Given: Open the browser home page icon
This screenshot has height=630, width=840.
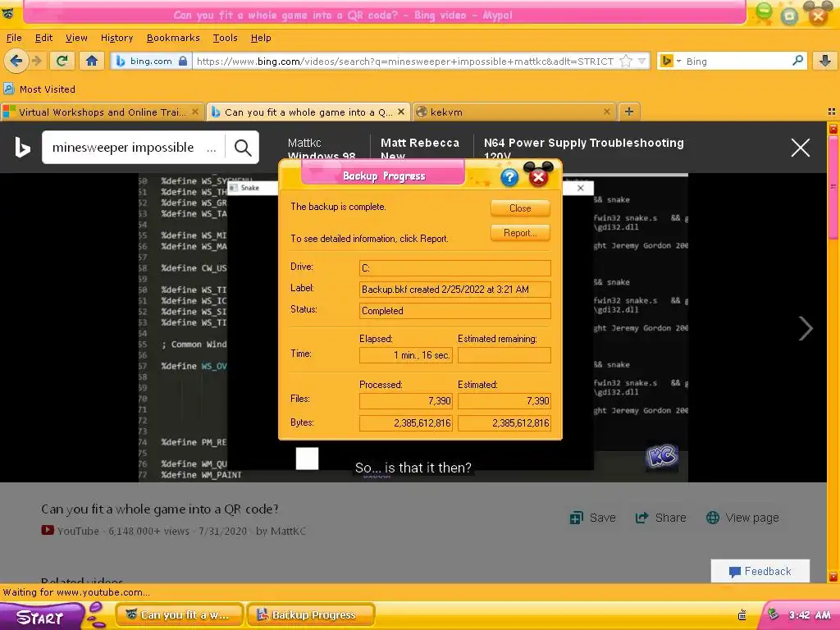Looking at the screenshot, I should coord(92,61).
